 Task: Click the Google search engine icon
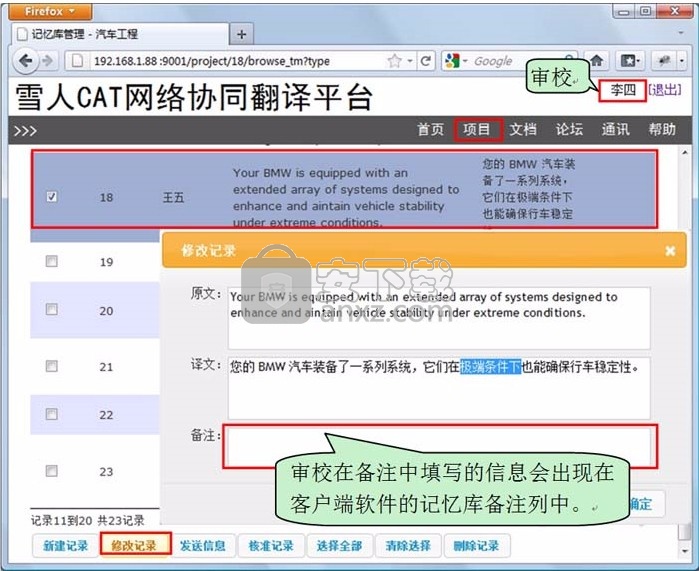pyautogui.click(x=452, y=61)
